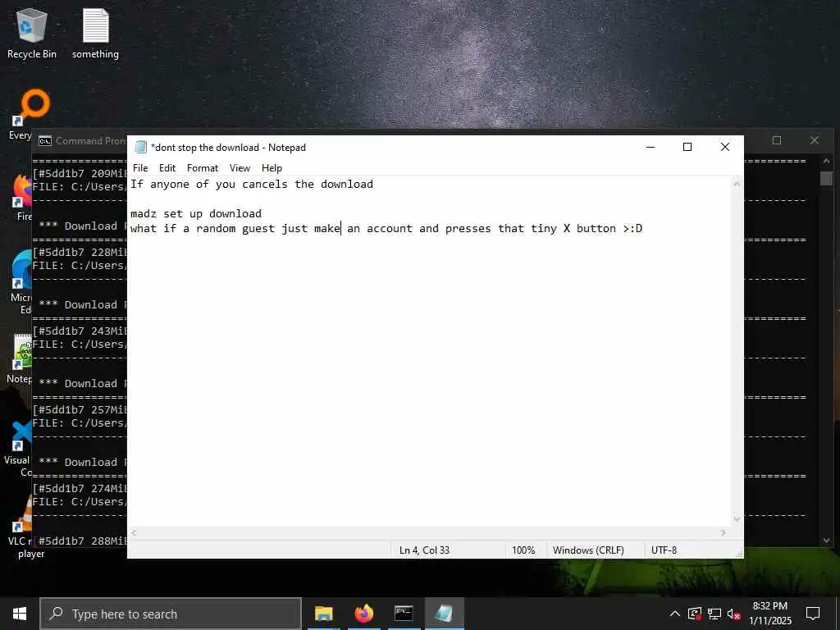This screenshot has height=630, width=840.
Task: Close the Command Prompt window
Action: [815, 140]
